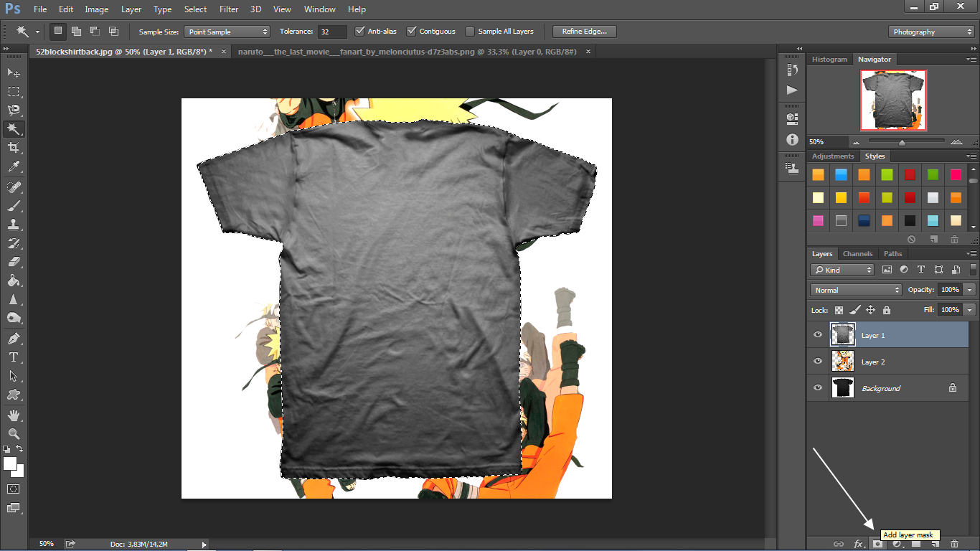
Task: Select the Lasso tool
Action: tap(14, 110)
